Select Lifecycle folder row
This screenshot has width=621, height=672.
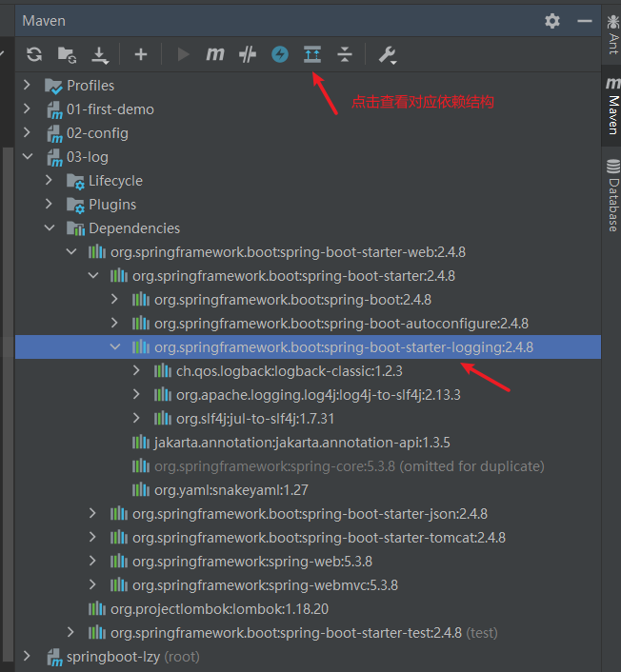click(308, 181)
